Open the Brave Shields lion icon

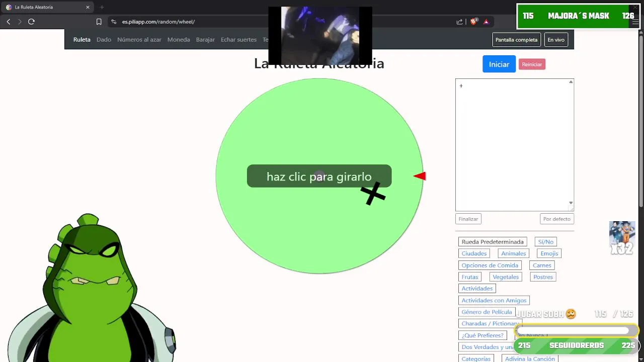click(473, 22)
